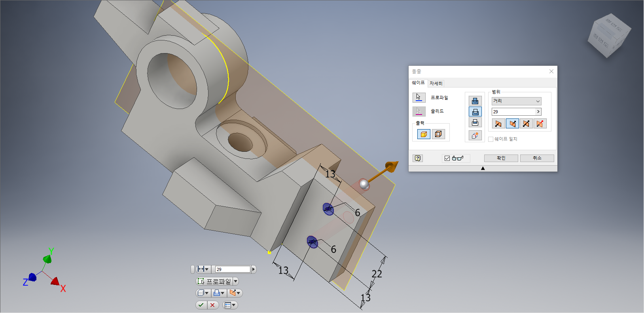The height and width of the screenshot is (313, 644).
Task: Select the lower blue hole profile
Action: pyautogui.click(x=313, y=242)
